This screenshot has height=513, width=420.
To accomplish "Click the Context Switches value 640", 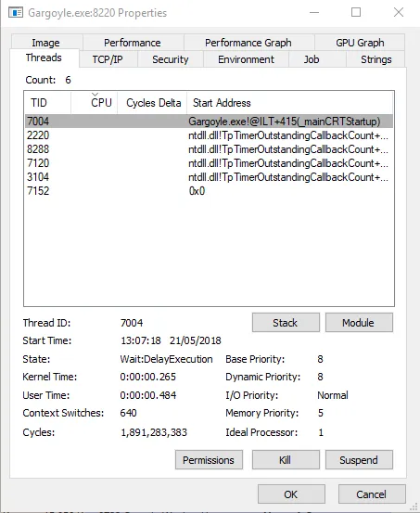I will (128, 413).
